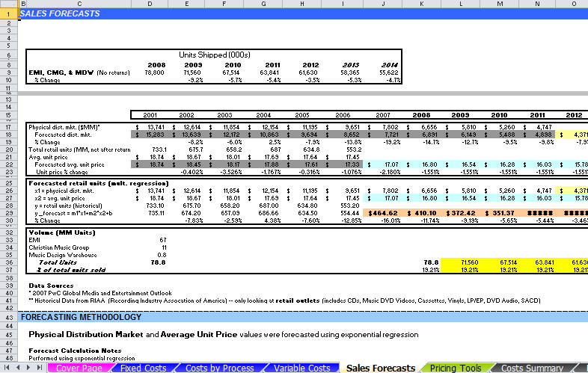Open the Fixed Costs sheet tab
588x373 pixels.
click(x=143, y=368)
